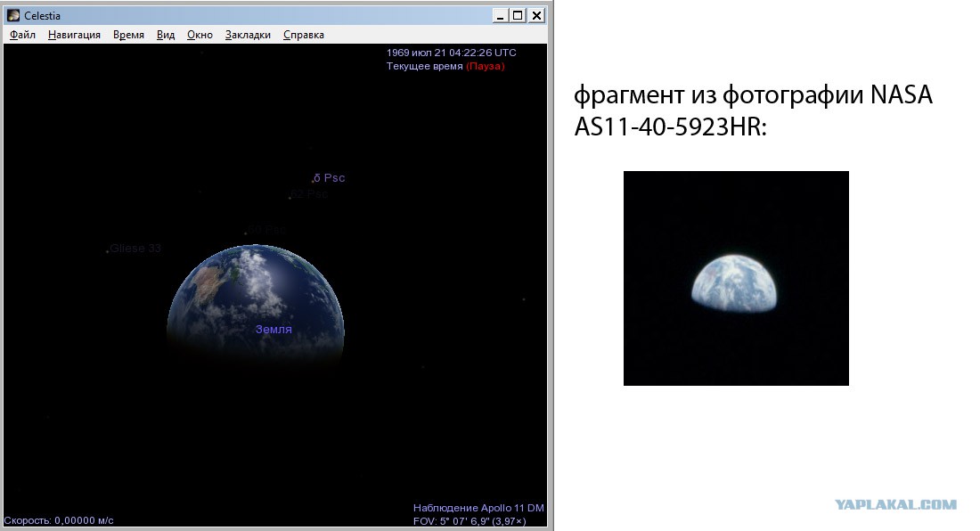Open the Навигация menu
The image size is (980, 531).
pos(74,35)
